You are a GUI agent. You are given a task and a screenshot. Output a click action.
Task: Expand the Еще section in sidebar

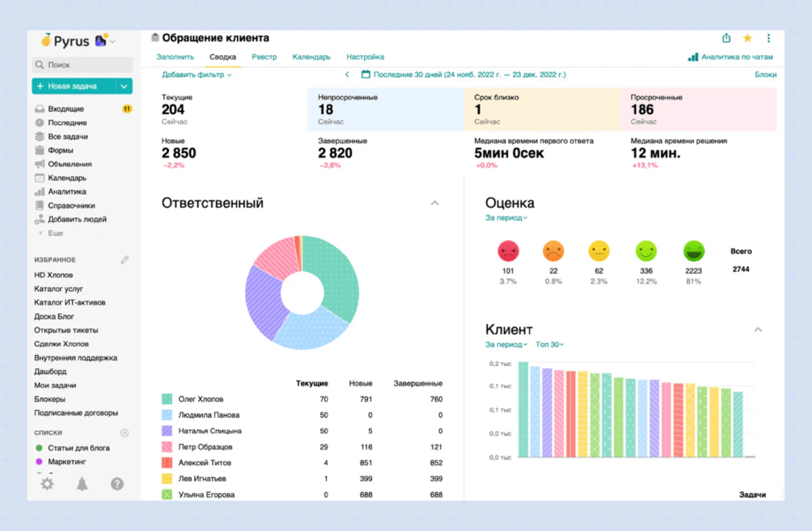coord(51,233)
